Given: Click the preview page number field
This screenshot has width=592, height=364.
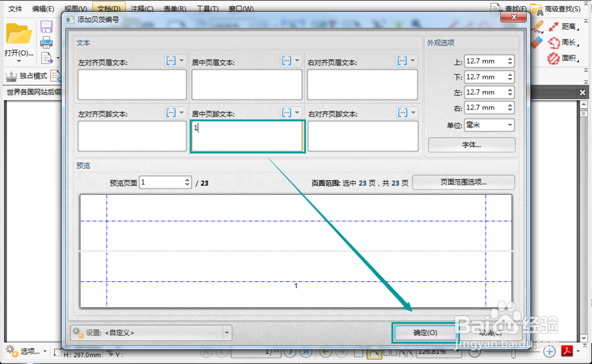Looking at the screenshot, I should pyautogui.click(x=162, y=183).
